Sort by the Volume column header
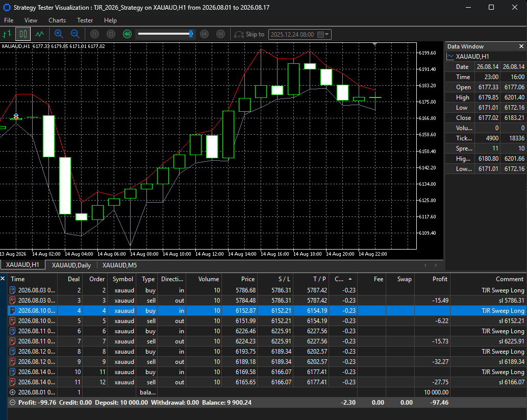 (x=204, y=279)
